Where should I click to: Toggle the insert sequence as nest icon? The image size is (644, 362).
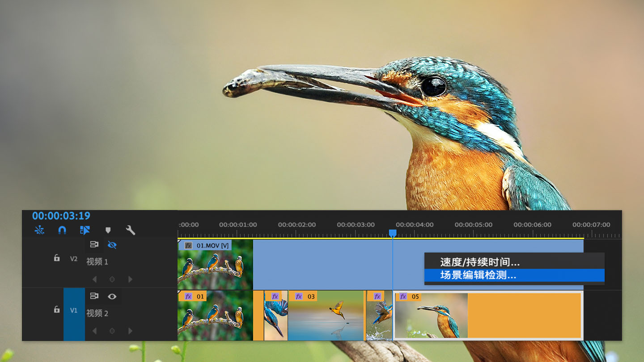pyautogui.click(x=39, y=230)
